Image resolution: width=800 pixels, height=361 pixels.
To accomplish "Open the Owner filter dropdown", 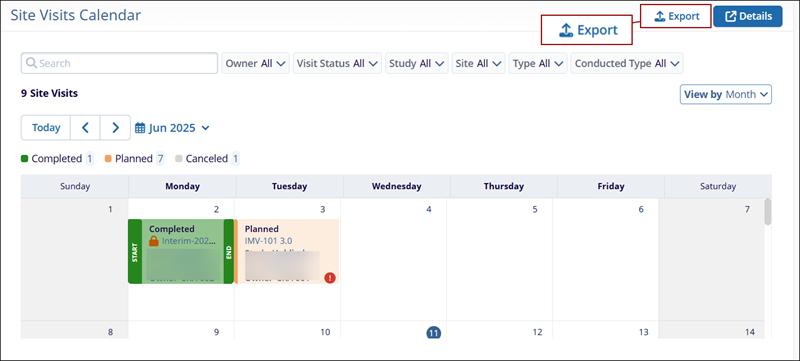I will click(x=256, y=63).
